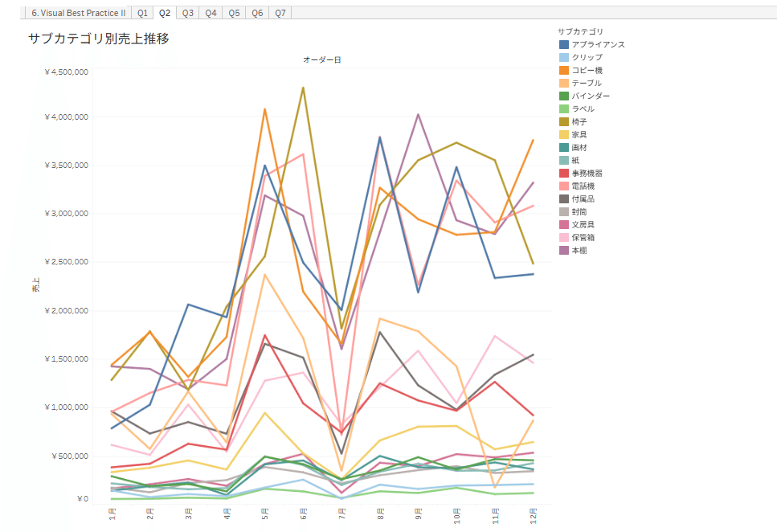Click the サブカテゴリ legend title
The image size is (777, 532).
coord(583,31)
